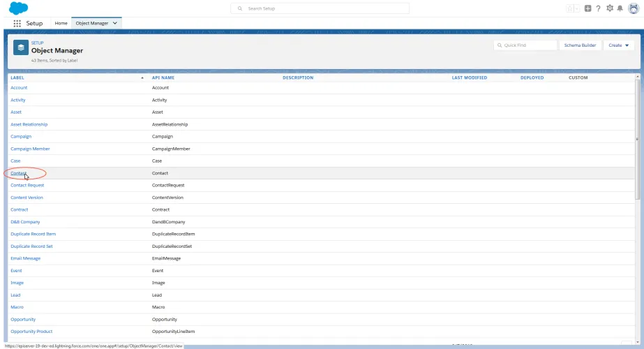Viewport: 644px width, 349px height.
Task: Open the Contact object link
Action: click(x=18, y=173)
